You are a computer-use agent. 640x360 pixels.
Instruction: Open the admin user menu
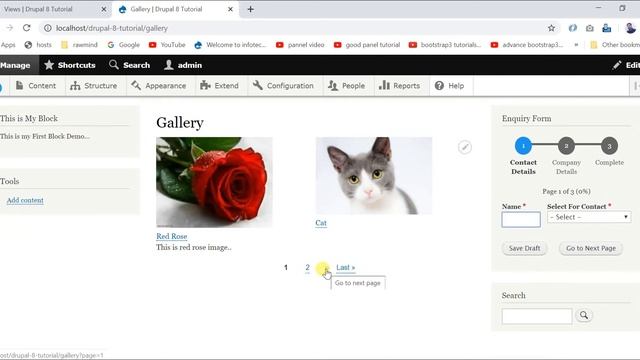coord(183,65)
